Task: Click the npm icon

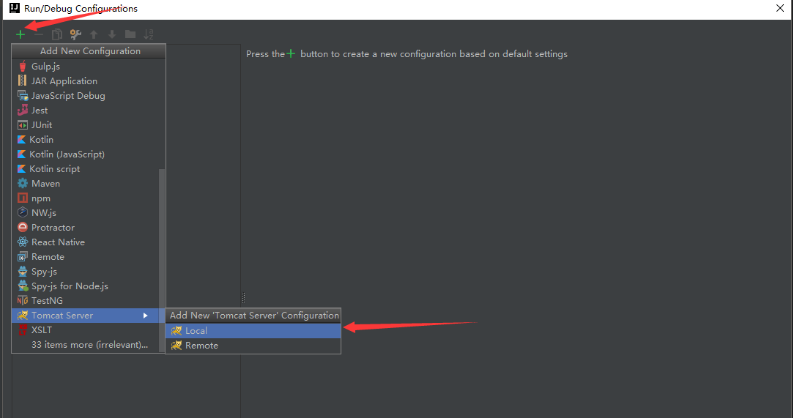Action: (22, 198)
